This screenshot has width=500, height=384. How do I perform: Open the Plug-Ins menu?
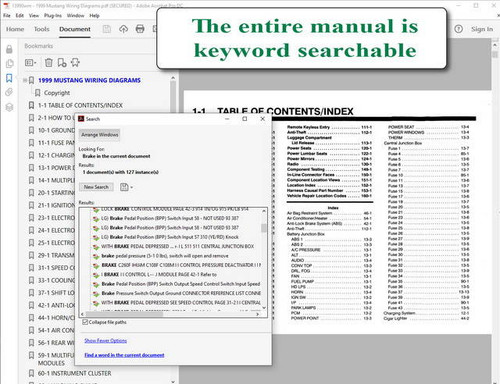pyautogui.click(x=53, y=15)
